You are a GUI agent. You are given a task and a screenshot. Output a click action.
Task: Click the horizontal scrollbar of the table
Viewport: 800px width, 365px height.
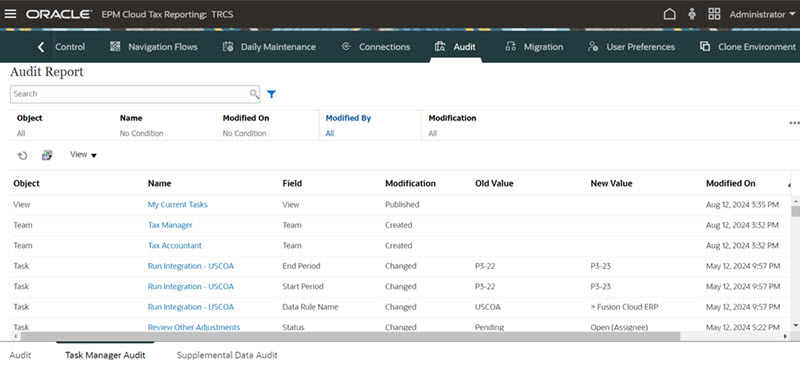351,336
